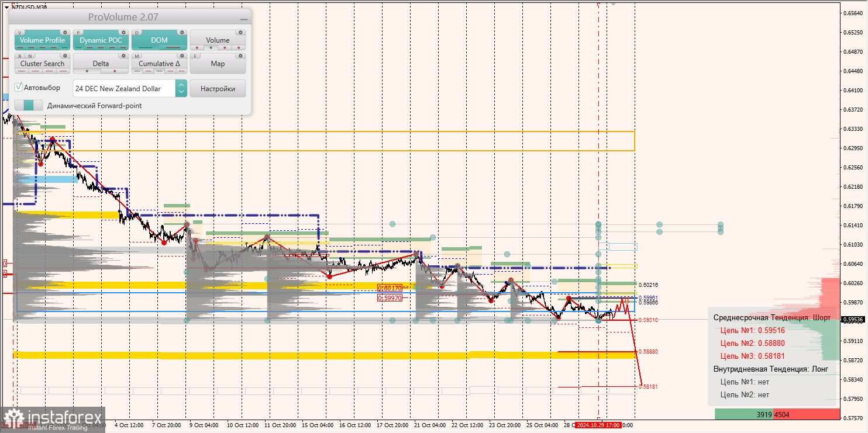Click the V hotkey tag
This screenshot has width=868, height=433.
coord(20,33)
